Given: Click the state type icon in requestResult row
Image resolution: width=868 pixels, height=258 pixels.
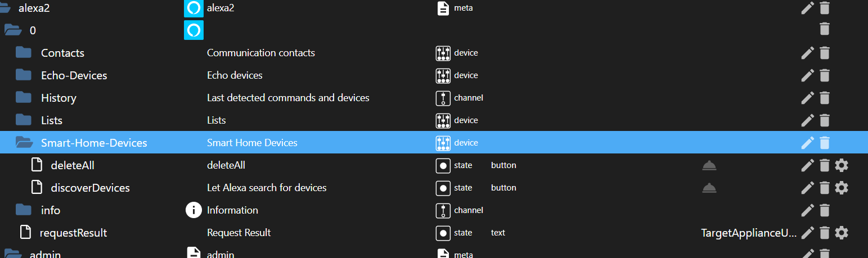Looking at the screenshot, I should (x=443, y=233).
